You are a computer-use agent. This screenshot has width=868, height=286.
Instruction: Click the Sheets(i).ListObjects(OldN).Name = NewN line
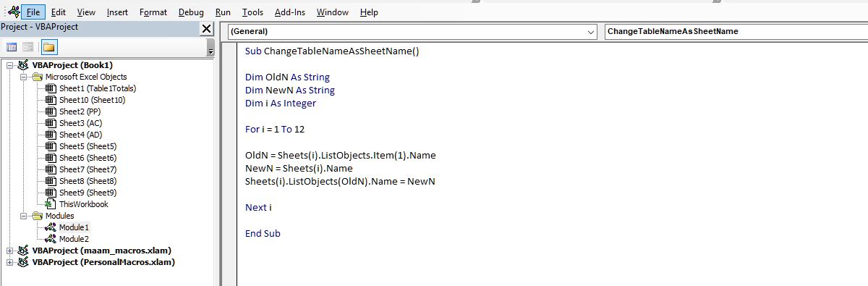(340, 181)
